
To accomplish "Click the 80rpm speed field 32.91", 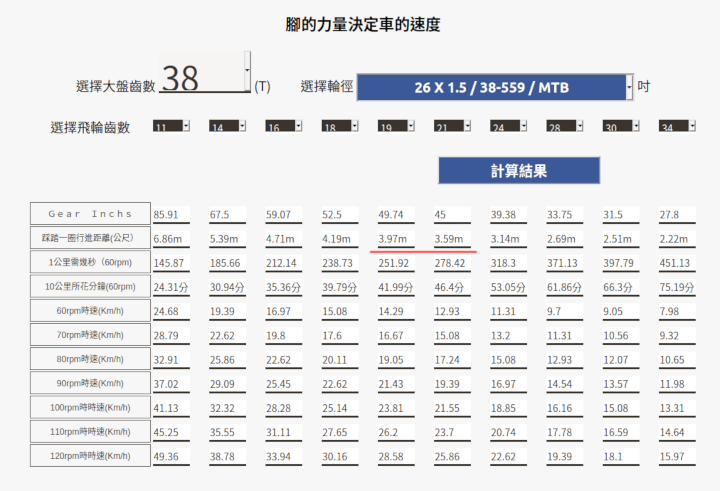I will click(x=171, y=360).
